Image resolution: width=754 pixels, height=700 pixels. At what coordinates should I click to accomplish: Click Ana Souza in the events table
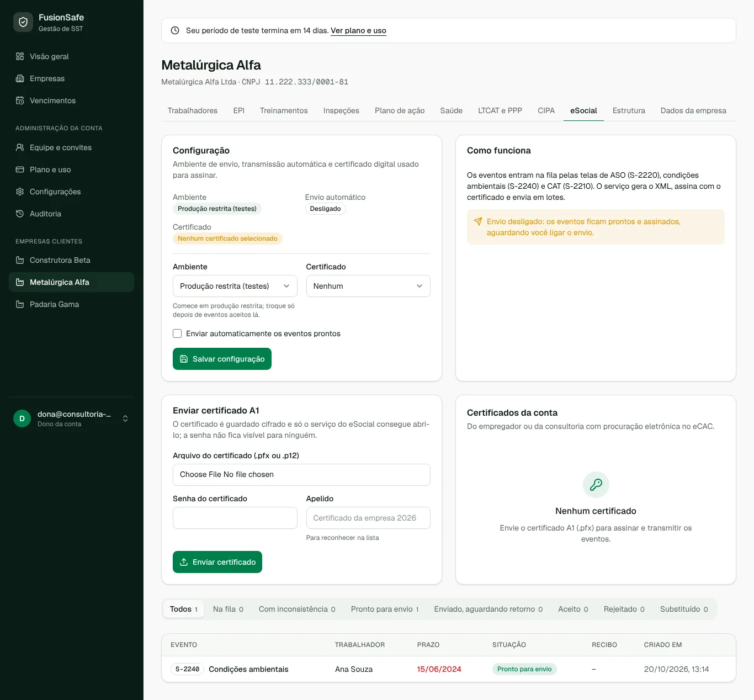coord(354,669)
